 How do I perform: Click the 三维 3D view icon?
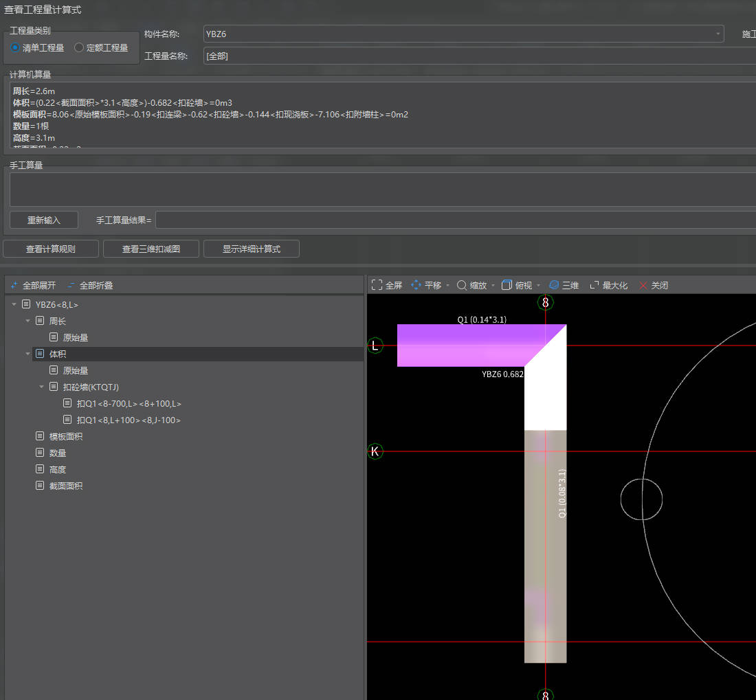(x=554, y=285)
